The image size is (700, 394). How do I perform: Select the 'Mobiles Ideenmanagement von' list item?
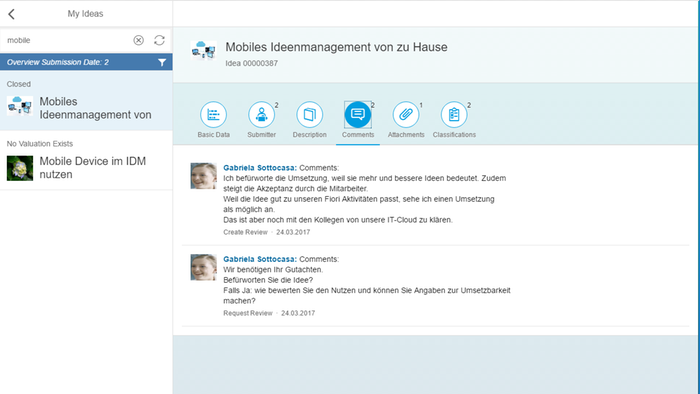(x=86, y=101)
